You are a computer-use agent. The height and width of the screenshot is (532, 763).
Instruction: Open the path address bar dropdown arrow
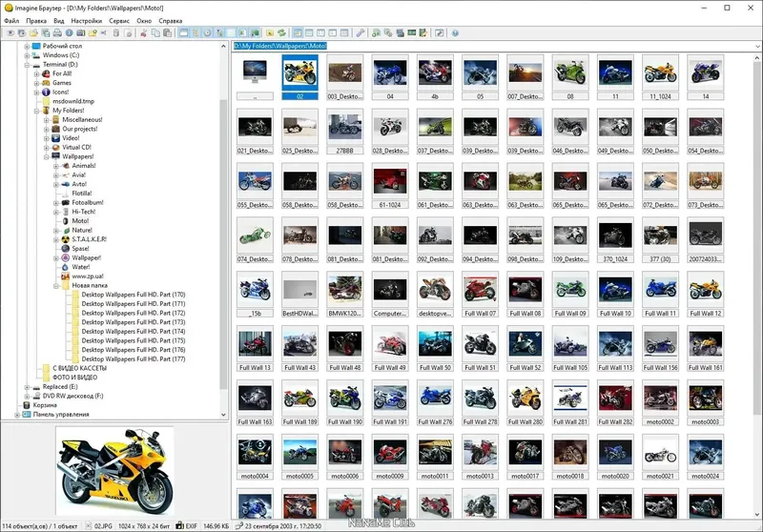(x=757, y=46)
